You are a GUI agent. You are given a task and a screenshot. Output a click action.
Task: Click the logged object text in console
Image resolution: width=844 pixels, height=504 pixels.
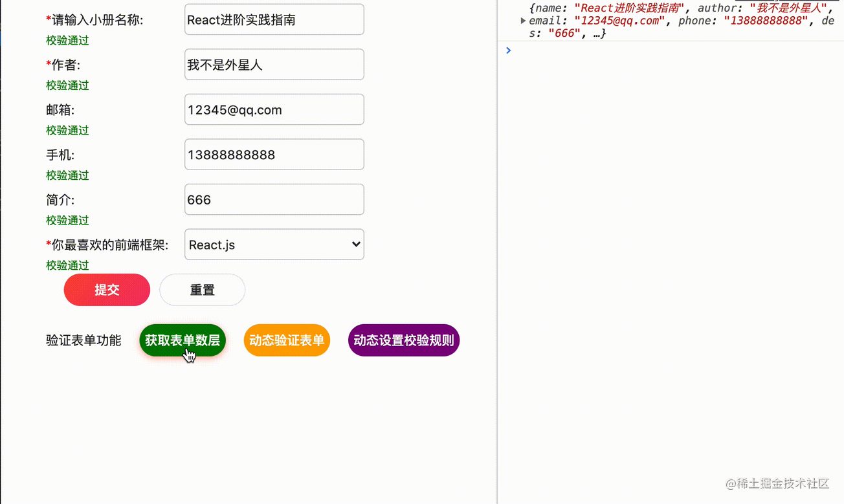pyautogui.click(x=680, y=21)
